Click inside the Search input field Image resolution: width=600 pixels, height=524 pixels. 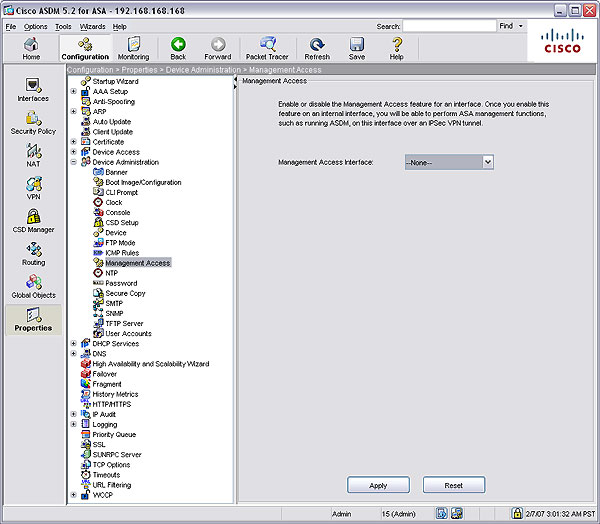pos(449,26)
